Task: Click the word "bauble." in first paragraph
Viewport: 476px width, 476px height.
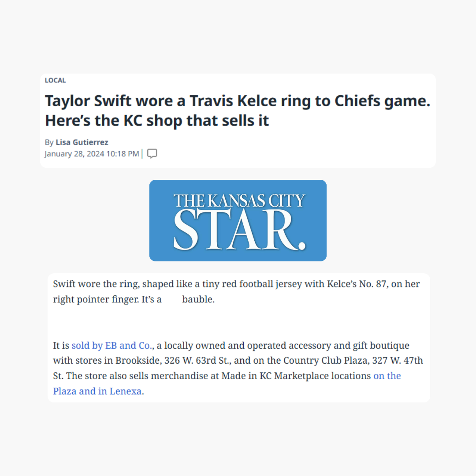Action: click(198, 299)
